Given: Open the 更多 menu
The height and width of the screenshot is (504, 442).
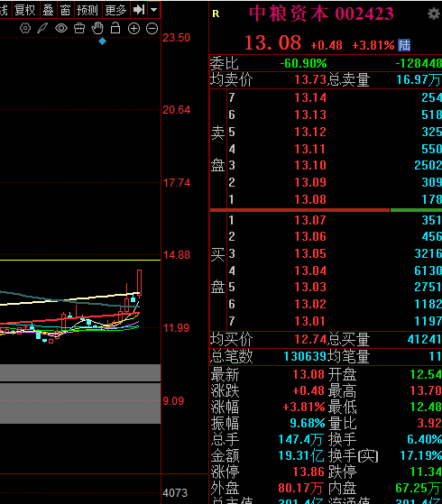Looking at the screenshot, I should click(x=116, y=10).
